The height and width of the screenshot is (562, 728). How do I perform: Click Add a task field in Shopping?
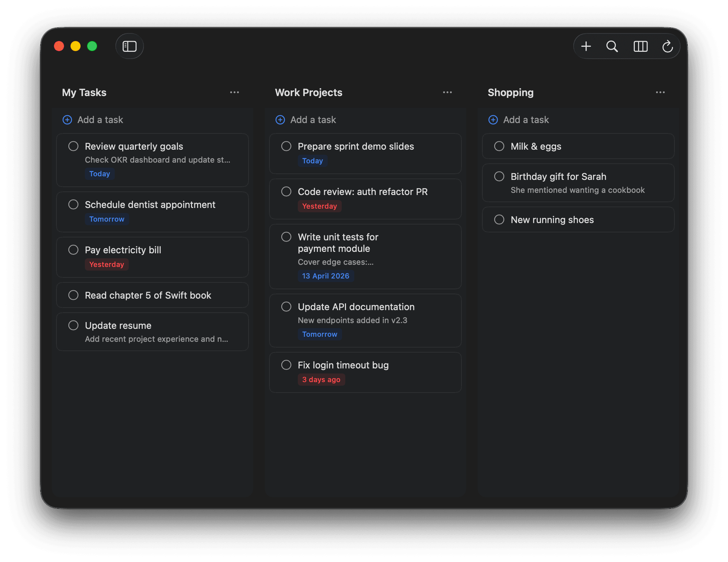coord(526,120)
